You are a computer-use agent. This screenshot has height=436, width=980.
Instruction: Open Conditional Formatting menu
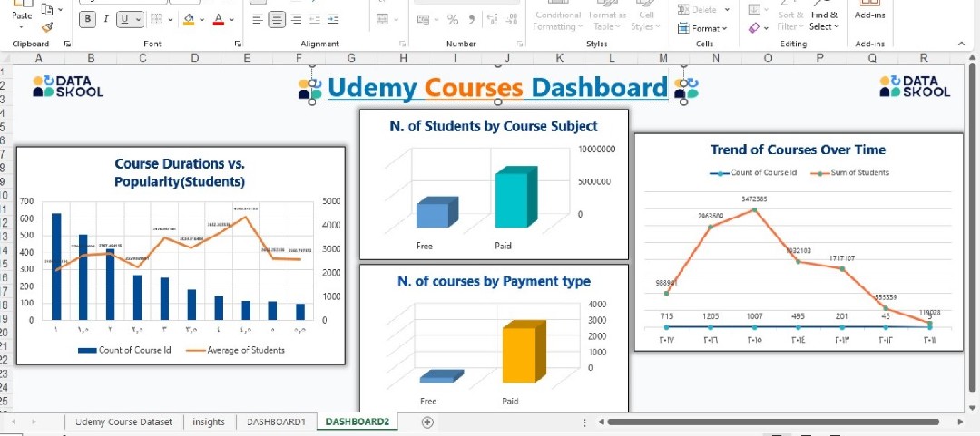pos(558,15)
